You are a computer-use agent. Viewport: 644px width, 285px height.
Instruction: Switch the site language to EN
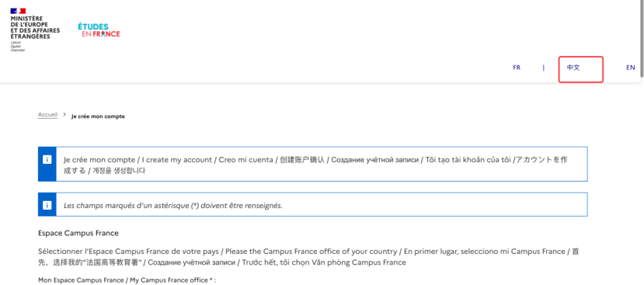pos(631,68)
